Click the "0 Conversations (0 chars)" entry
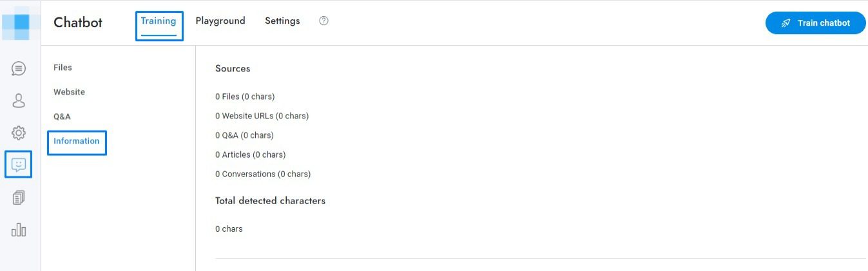Image resolution: width=868 pixels, height=271 pixels. click(263, 174)
